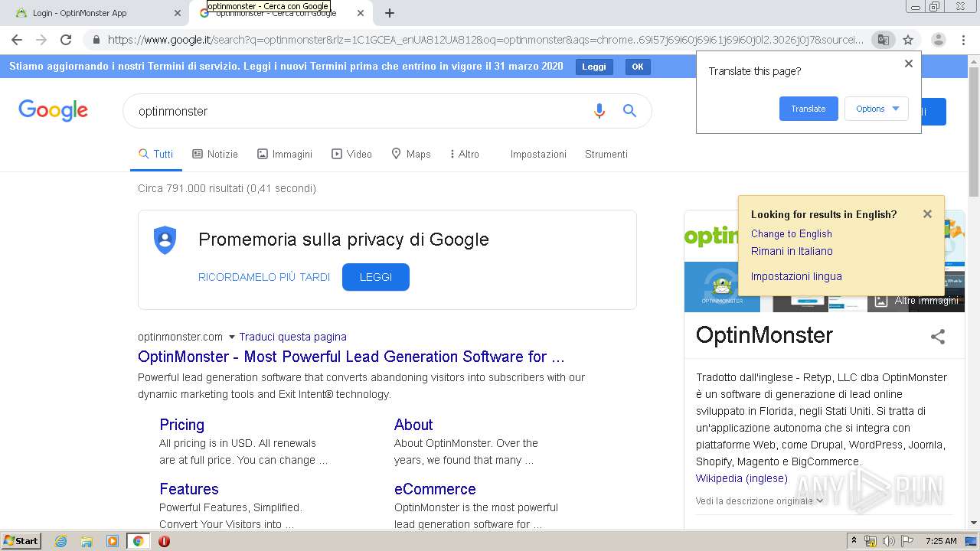Open the eCommerce sitelink

(x=435, y=489)
